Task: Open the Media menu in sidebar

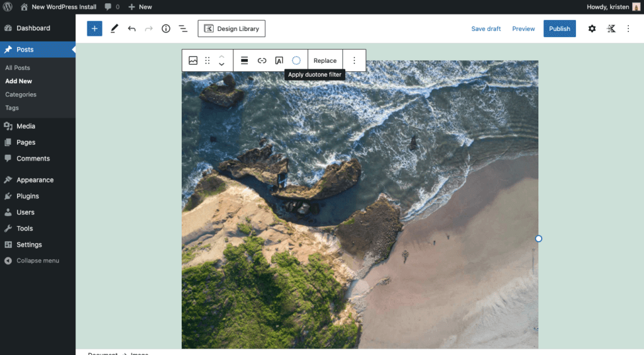Action: click(x=26, y=126)
